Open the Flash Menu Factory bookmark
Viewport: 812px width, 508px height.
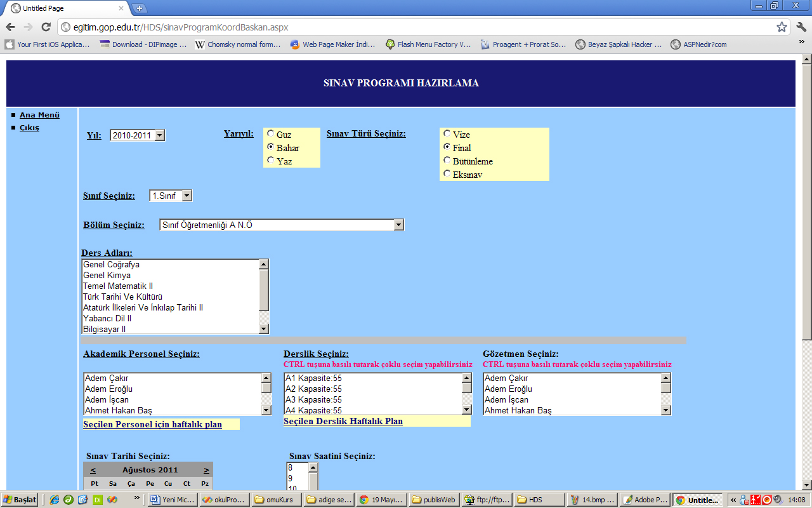(x=428, y=44)
